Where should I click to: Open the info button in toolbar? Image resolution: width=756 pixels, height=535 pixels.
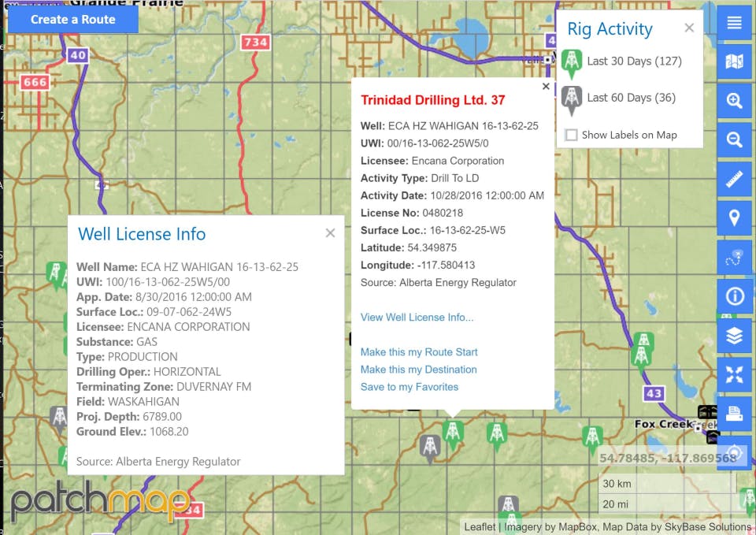click(x=734, y=296)
